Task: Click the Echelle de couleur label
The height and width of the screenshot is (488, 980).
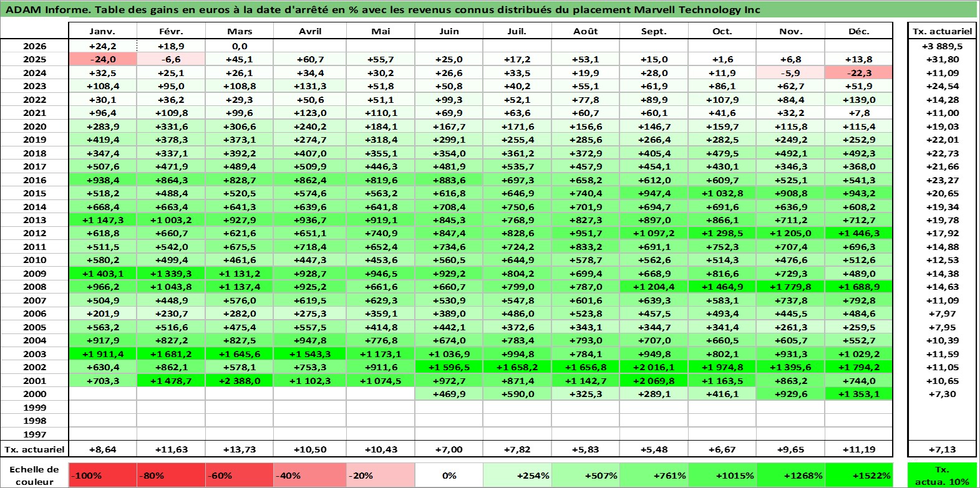Action: point(34,476)
